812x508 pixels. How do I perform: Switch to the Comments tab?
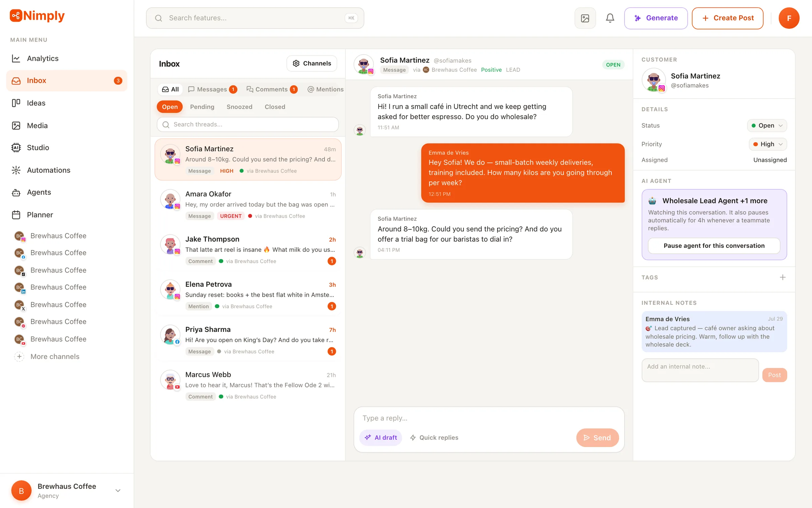(272, 89)
